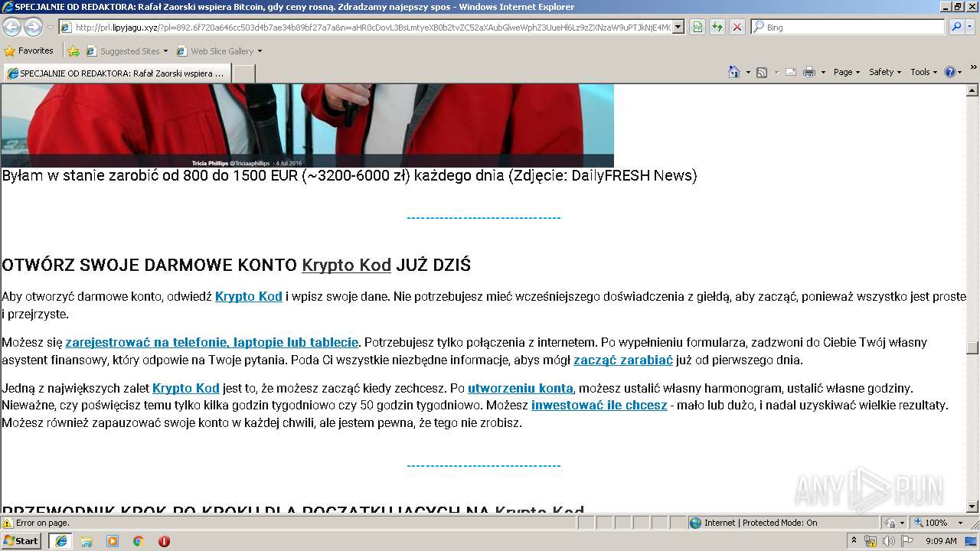Open the red Opera icon in taskbar
Viewport: 980px width, 551px height.
164,541
